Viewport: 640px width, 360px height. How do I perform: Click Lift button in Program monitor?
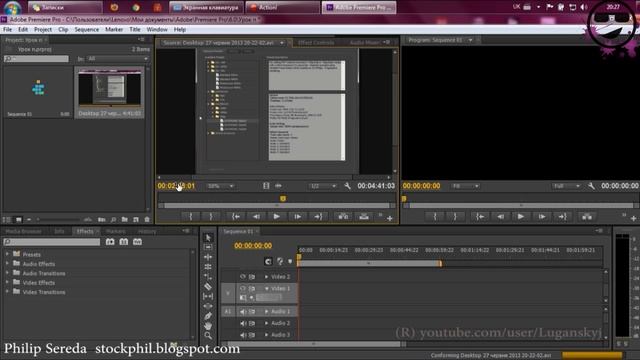587,217
